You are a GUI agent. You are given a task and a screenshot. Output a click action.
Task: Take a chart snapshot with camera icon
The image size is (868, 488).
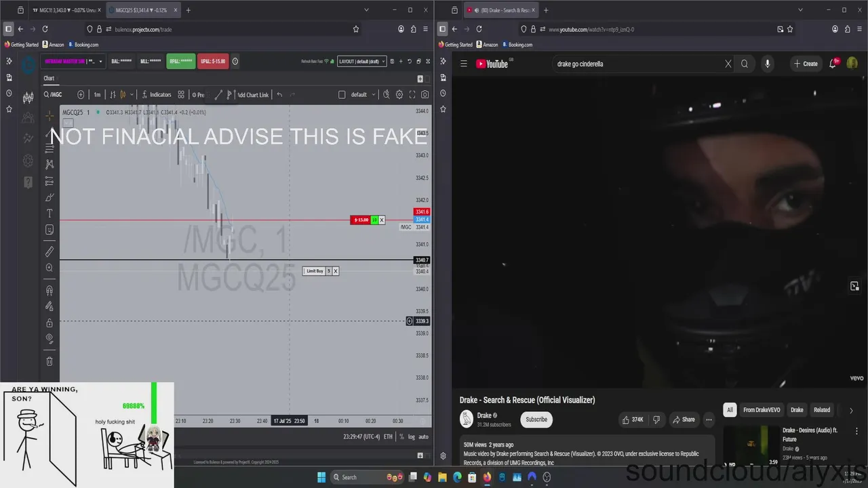(x=425, y=95)
